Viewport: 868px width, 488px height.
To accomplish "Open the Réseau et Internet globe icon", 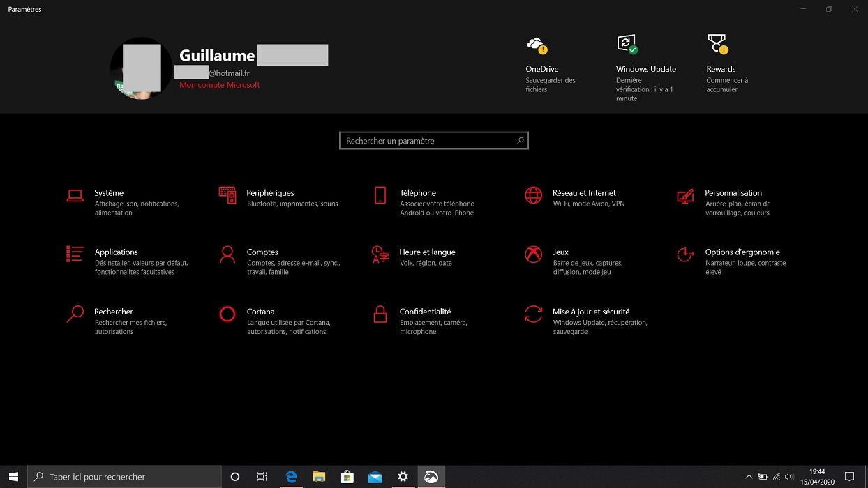I will pyautogui.click(x=533, y=195).
